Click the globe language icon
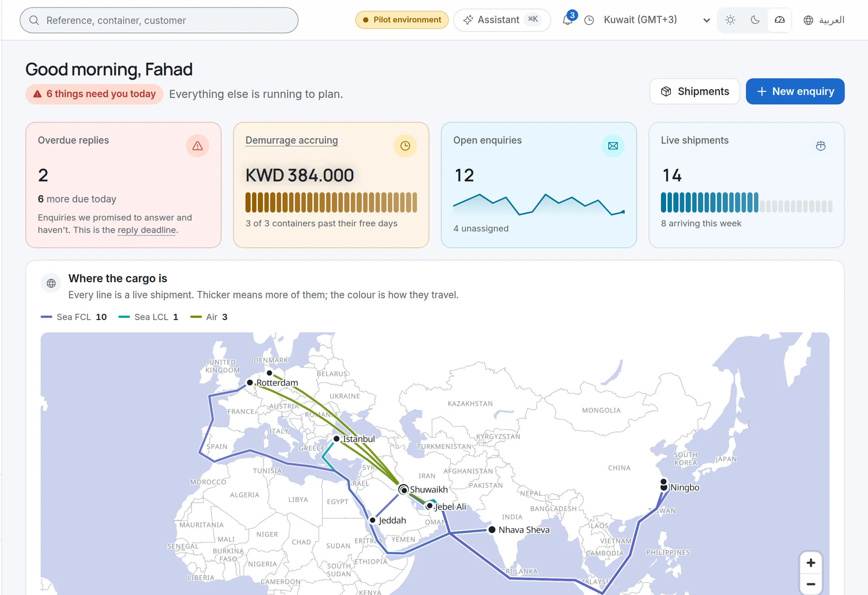This screenshot has height=595, width=868. [x=808, y=20]
